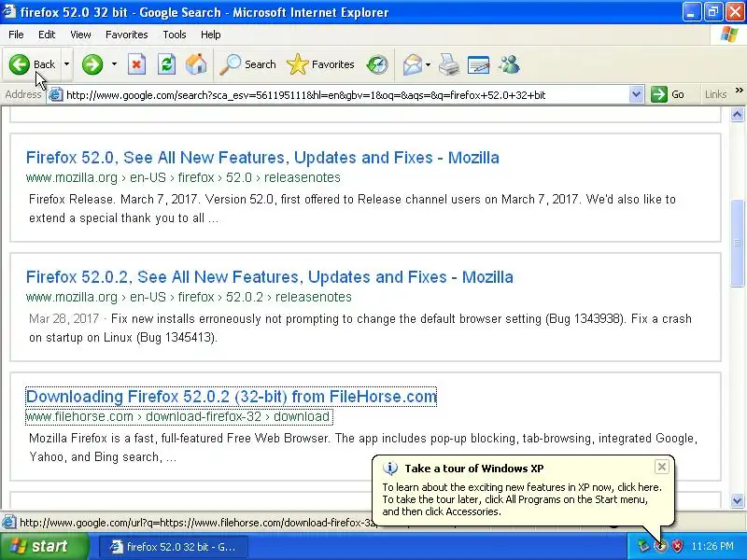
Task: Open the Edit menu
Action: coord(47,35)
